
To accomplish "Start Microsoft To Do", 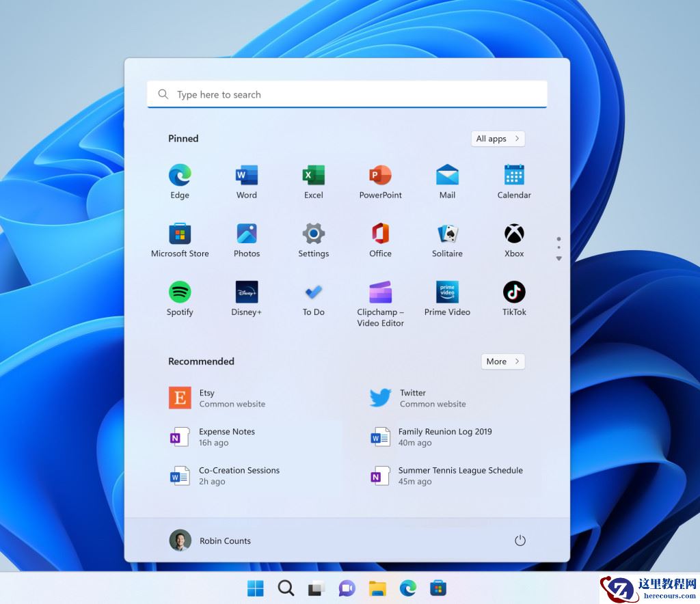I will click(x=313, y=293).
